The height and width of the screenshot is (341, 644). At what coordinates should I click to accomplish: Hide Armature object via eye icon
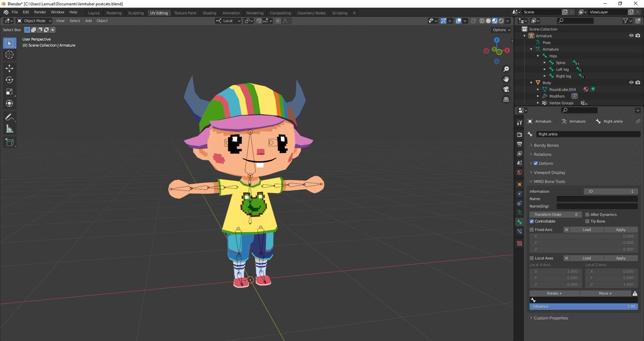[x=631, y=36]
